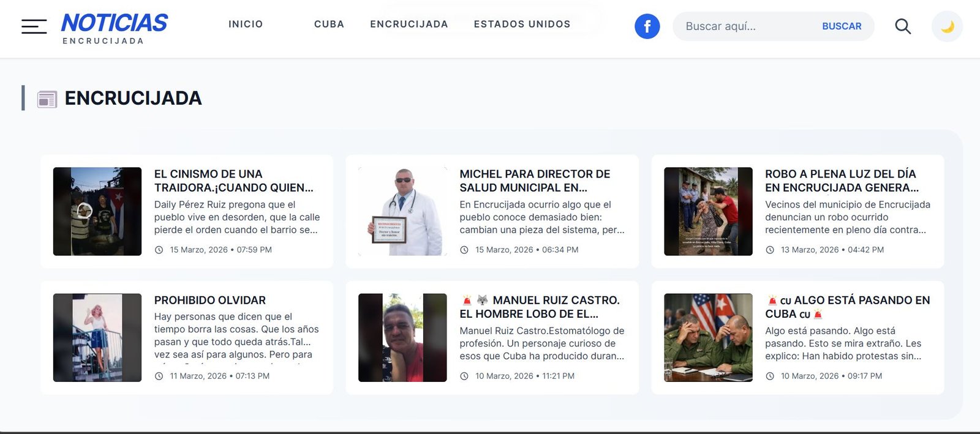980x434 pixels.
Task: Open the CUBA menu section
Action: click(x=329, y=24)
